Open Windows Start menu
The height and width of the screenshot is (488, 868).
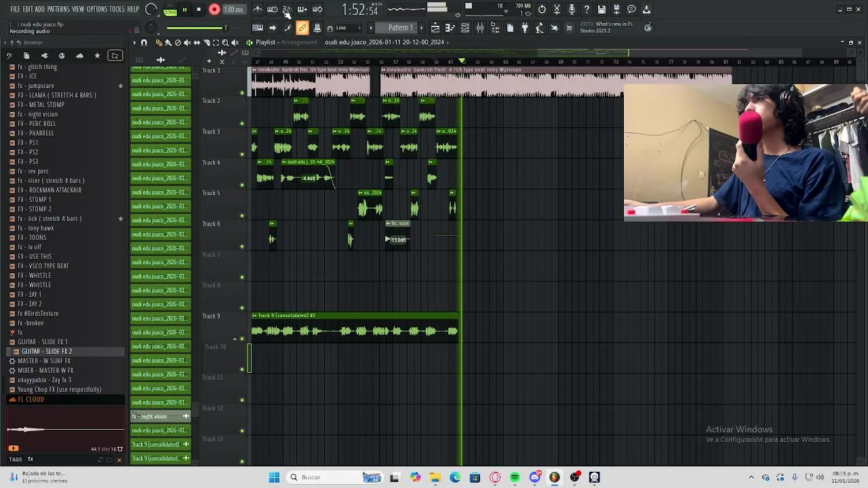(274, 477)
